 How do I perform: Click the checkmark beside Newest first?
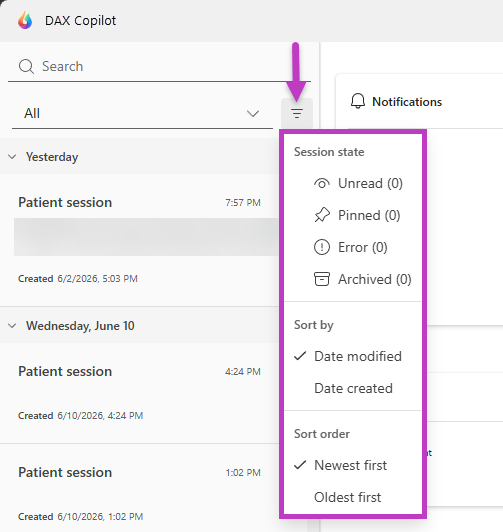coord(300,465)
